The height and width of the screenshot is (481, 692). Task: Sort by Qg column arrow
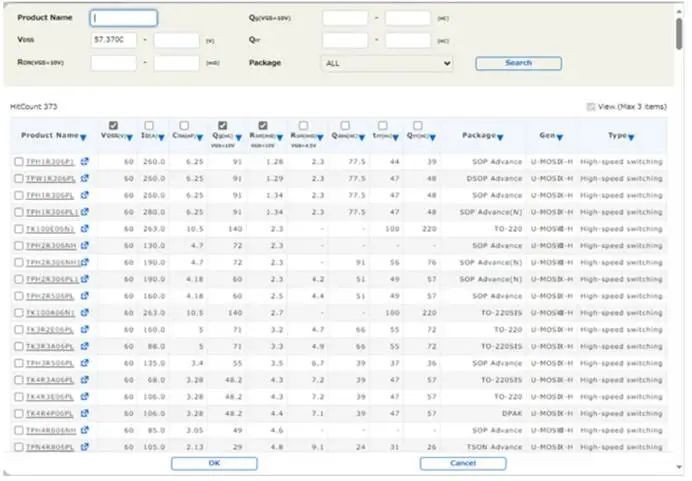pos(239,138)
